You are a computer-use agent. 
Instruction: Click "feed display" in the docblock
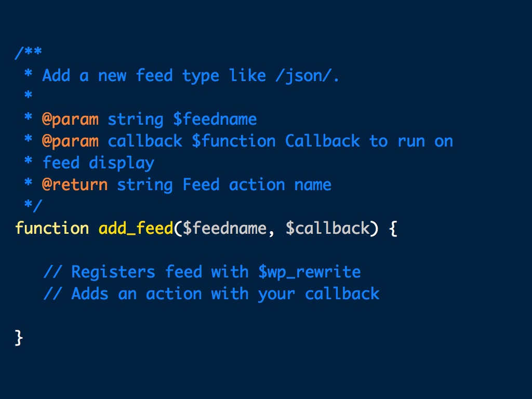[x=98, y=163]
